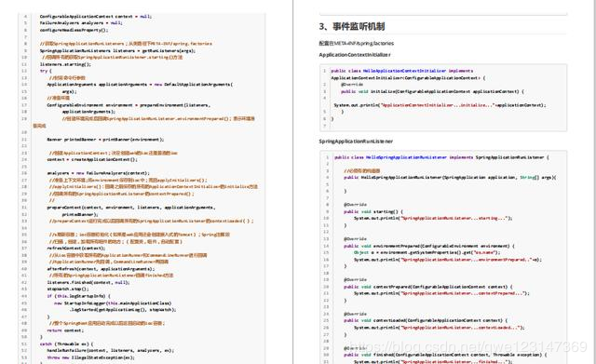Image resolution: width=596 pixels, height=364 pixels.
Task: Click the line "SpringApplicationRunListeners listeners = getRunListeners(args);"
Action: coord(117,50)
